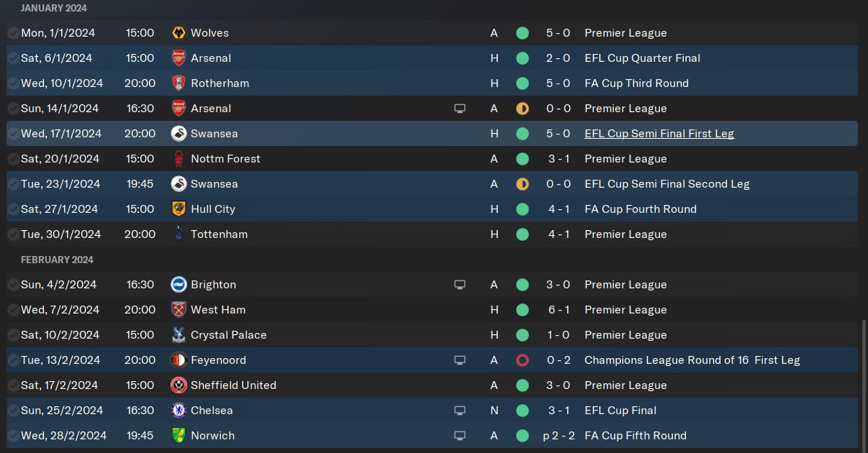Image resolution: width=868 pixels, height=453 pixels.
Task: Click the orange draw indicator on the 23/1/2024 Swansea row
Action: (x=523, y=184)
